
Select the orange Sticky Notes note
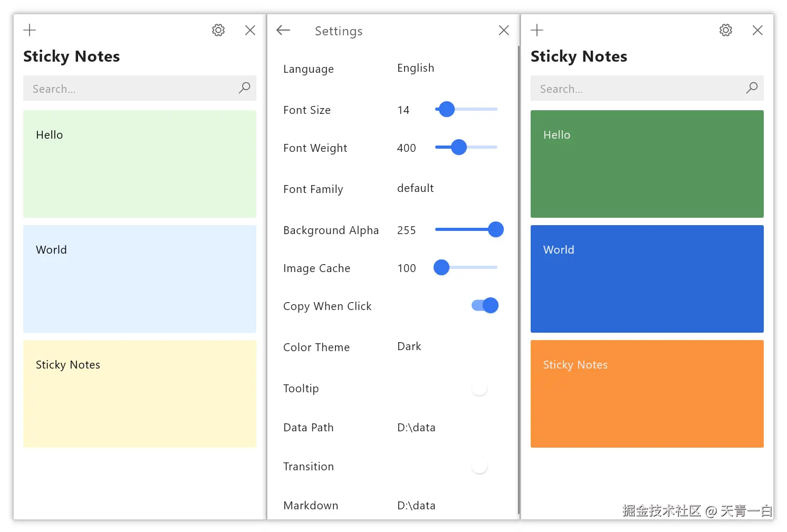(x=647, y=394)
